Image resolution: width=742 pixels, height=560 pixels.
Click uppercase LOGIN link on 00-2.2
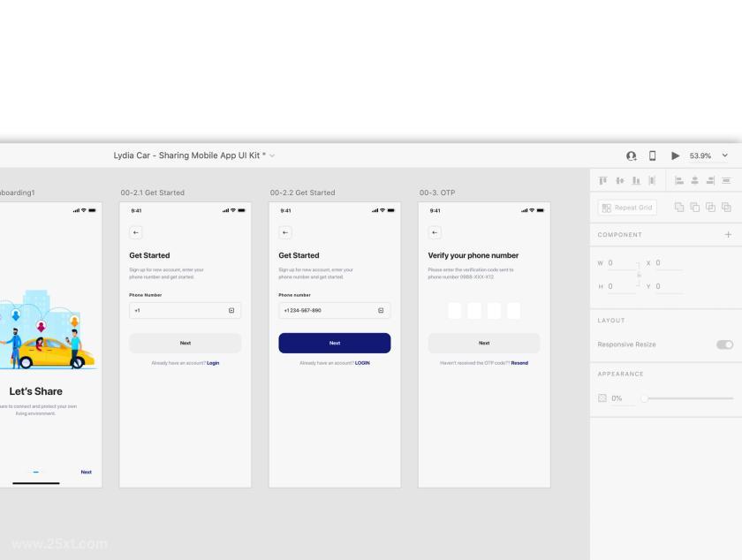362,363
